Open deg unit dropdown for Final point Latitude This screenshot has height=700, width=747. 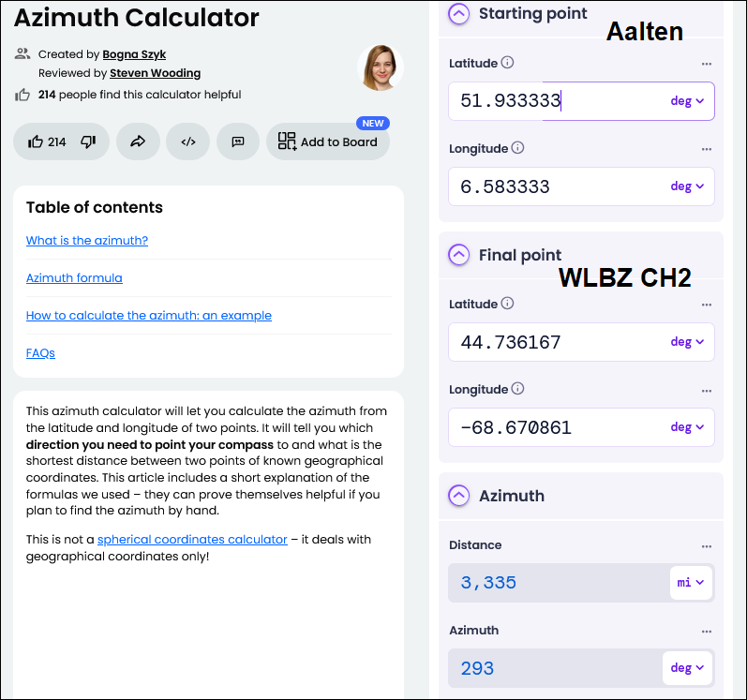click(x=687, y=341)
